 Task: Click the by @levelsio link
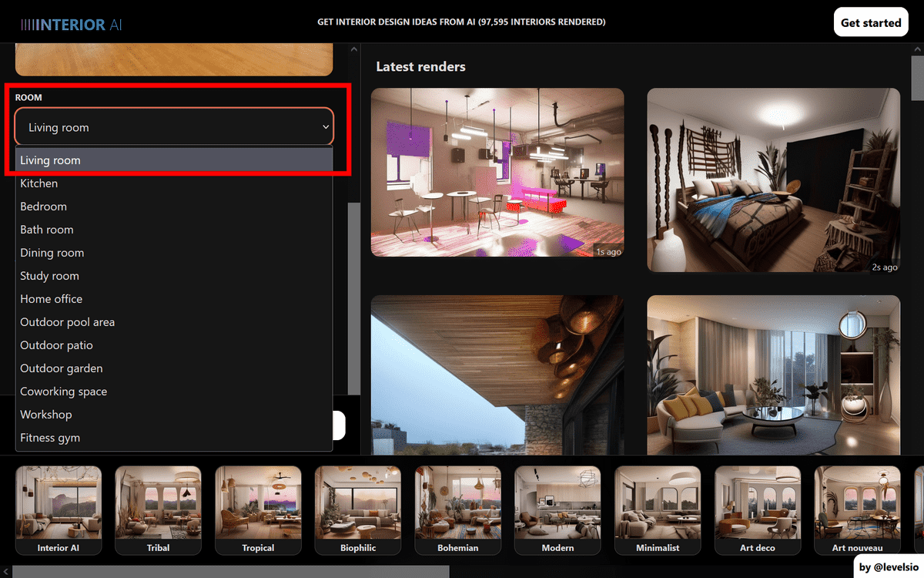point(887,567)
